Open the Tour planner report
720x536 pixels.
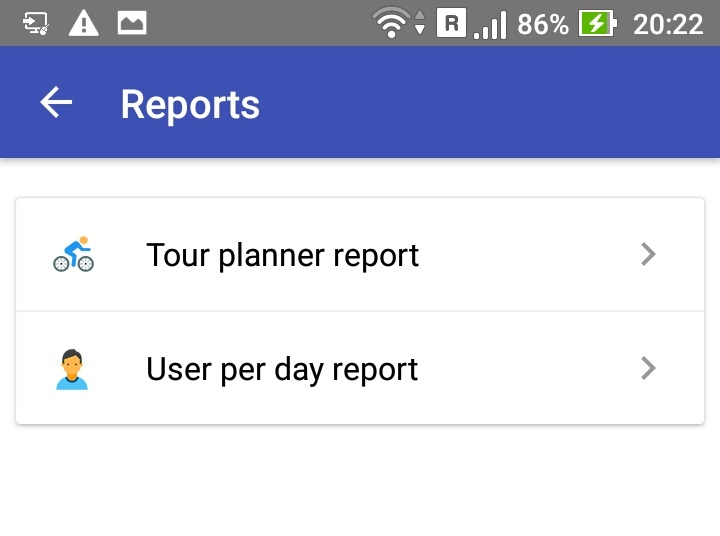(x=360, y=254)
